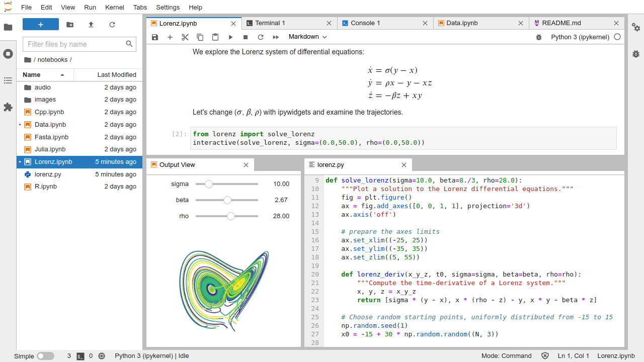Interrupt the kernel with stop icon
Screen dimensions: 644x362
[246, 37]
